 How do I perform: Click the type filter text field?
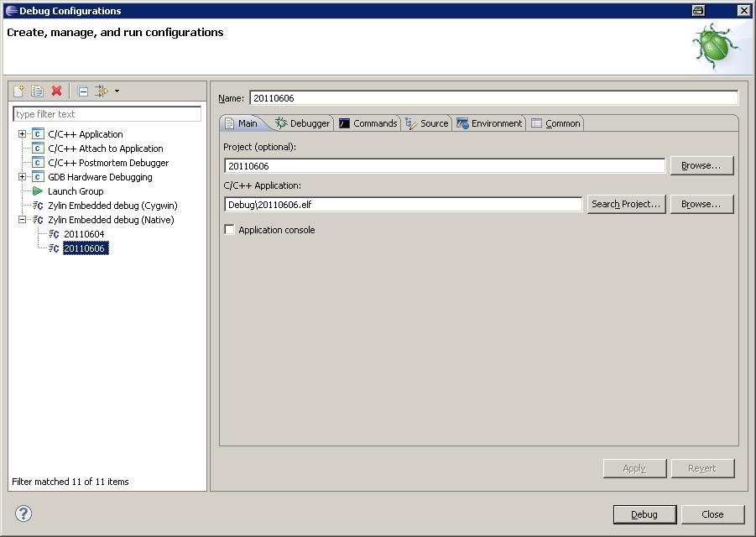coord(107,114)
